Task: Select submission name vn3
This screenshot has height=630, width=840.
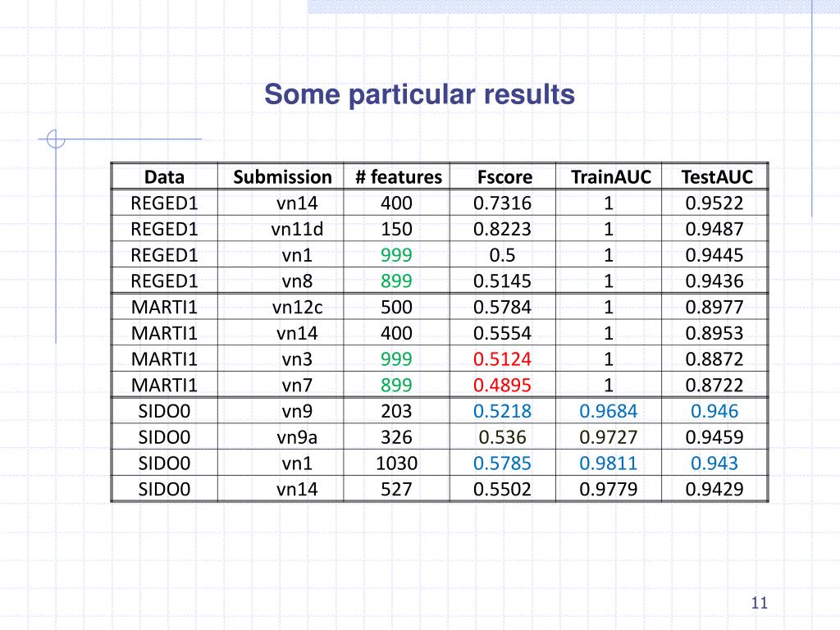Action: point(297,359)
